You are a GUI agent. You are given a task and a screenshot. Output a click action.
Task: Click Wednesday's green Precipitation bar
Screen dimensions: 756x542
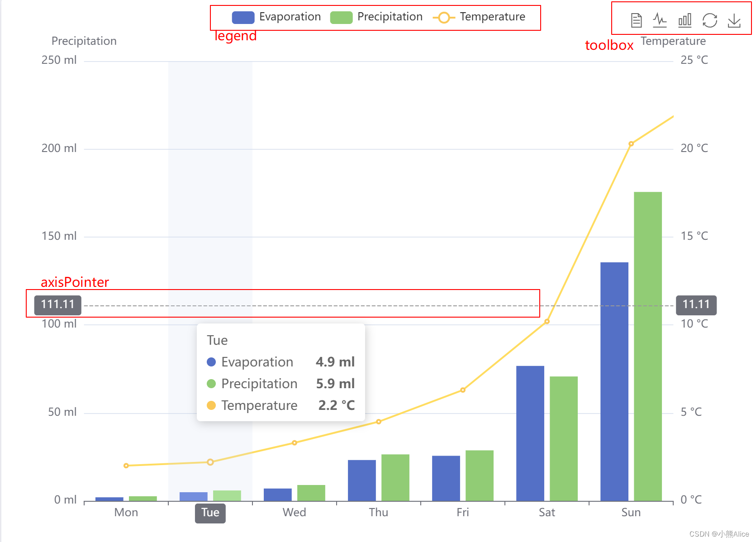pyautogui.click(x=311, y=493)
